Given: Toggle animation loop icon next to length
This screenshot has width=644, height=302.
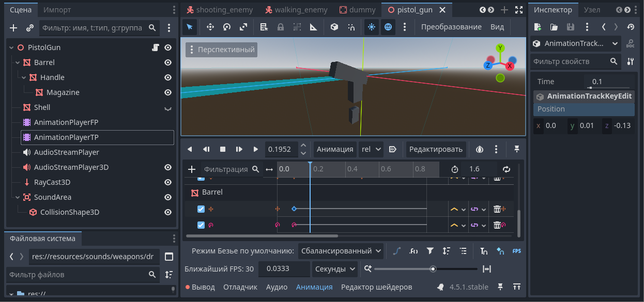Looking at the screenshot, I should coord(507,169).
